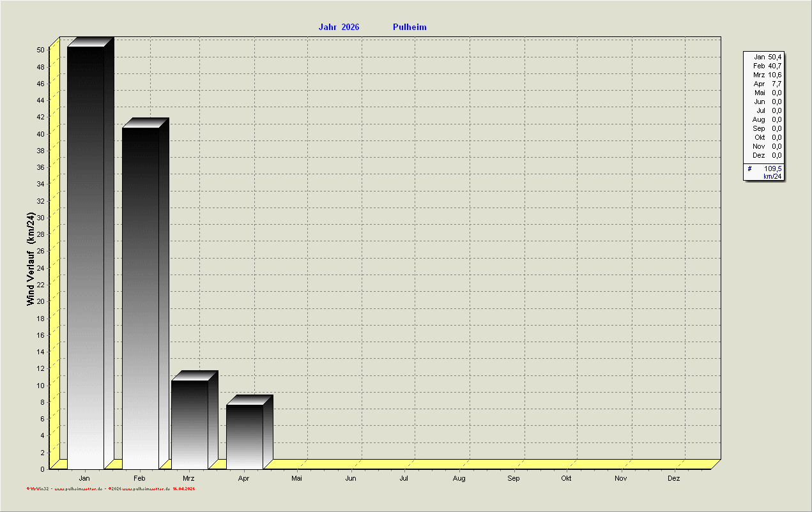Click the 'Pulheim' station title

click(x=410, y=27)
